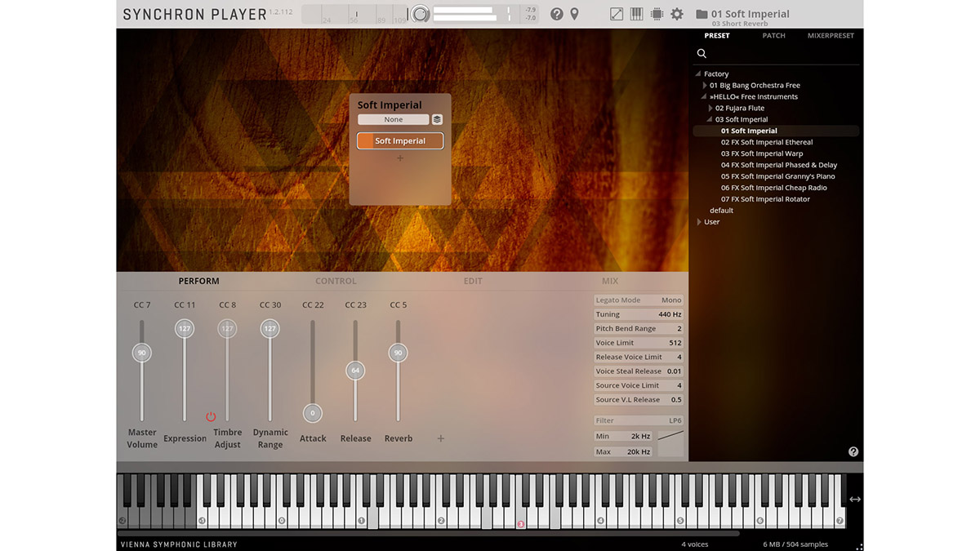Collapse the 03 Soft Imperial folder

point(710,119)
